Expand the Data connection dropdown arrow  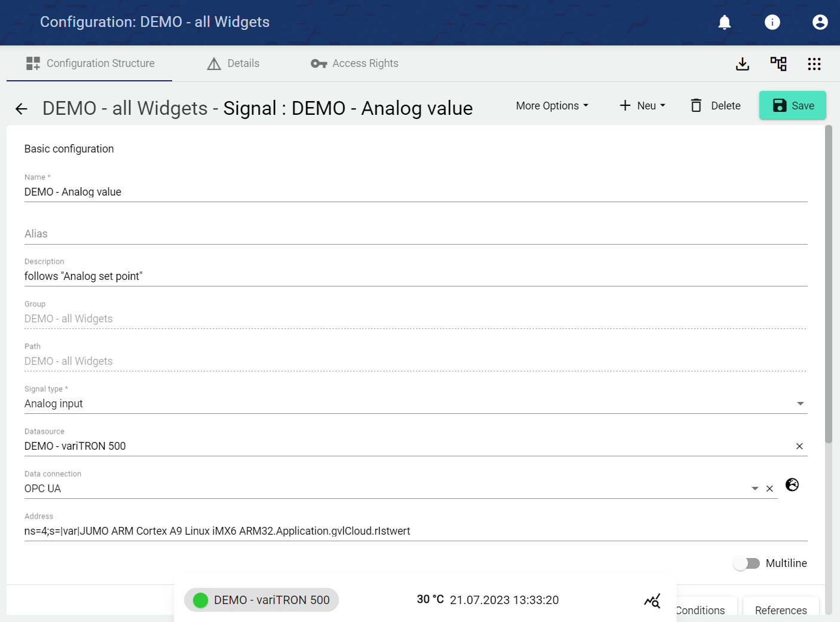point(755,489)
